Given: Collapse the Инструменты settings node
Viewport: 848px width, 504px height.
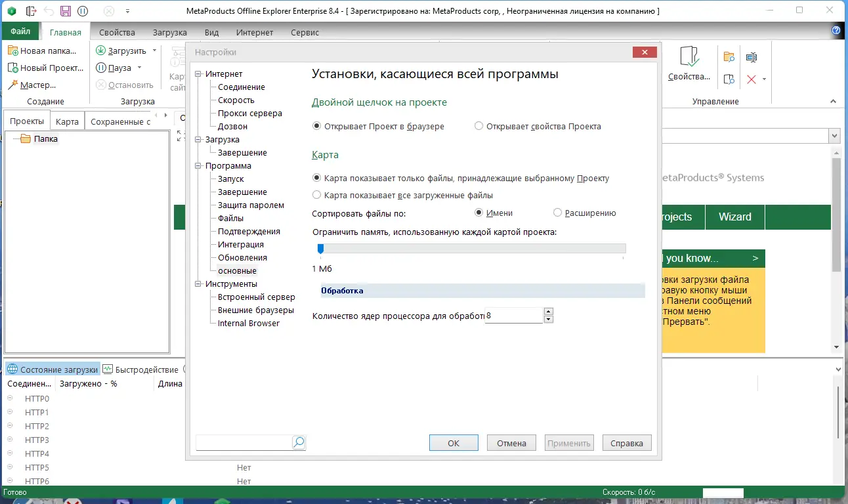Looking at the screenshot, I should tap(199, 284).
